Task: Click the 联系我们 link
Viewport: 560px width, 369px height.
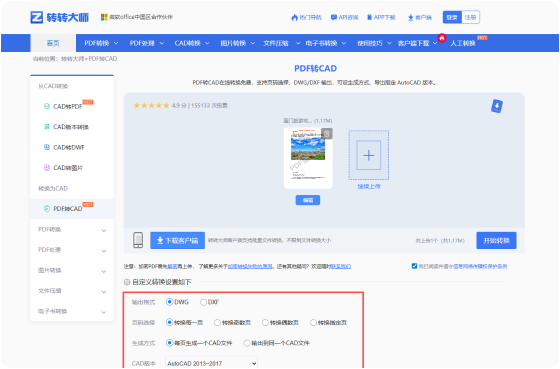Action: (341, 266)
